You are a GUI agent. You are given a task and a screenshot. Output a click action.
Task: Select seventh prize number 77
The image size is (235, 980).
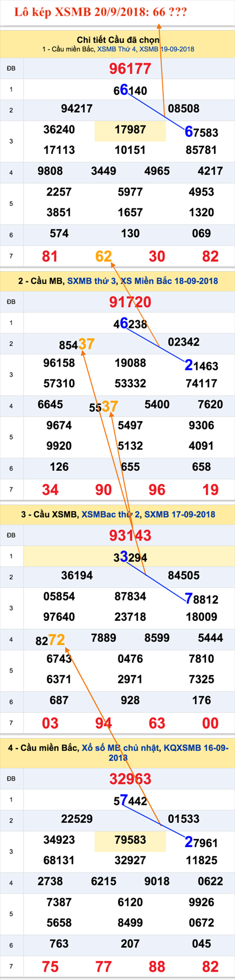pyautogui.click(x=104, y=966)
